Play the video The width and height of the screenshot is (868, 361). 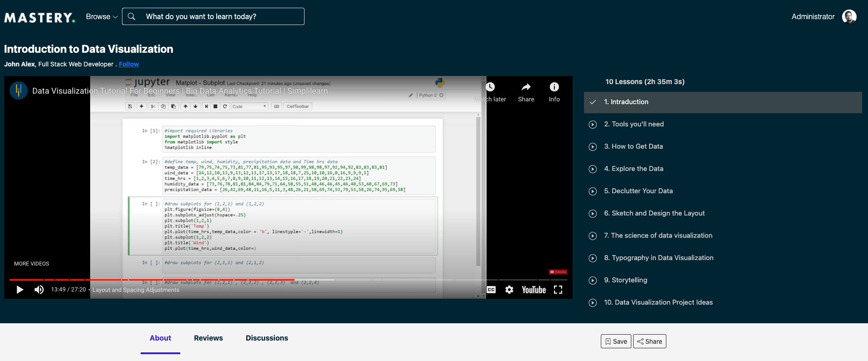[x=20, y=290]
